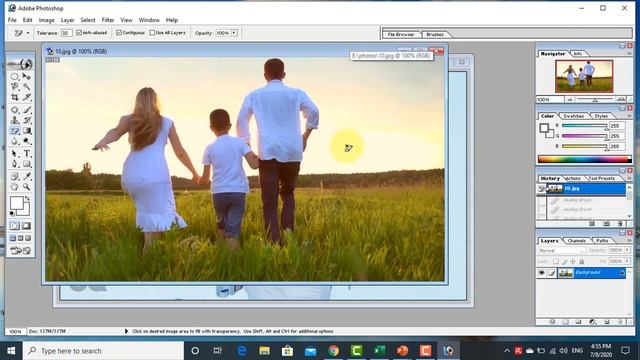Open the layer blending mode dropdown
Screen dimensions: 640x360
[x=562, y=250]
